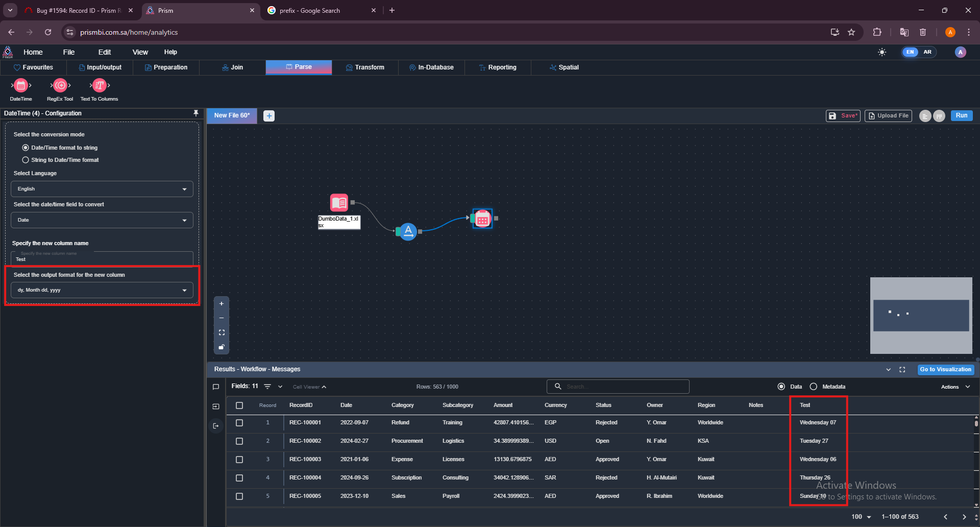Image resolution: width=980 pixels, height=527 pixels.
Task: Select String to Date/Time format option
Action: pos(26,160)
